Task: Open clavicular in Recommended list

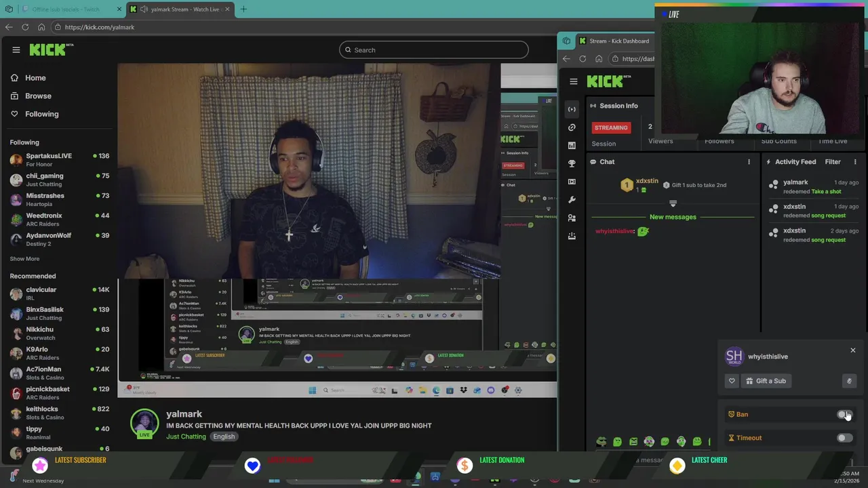Action: coord(60,293)
